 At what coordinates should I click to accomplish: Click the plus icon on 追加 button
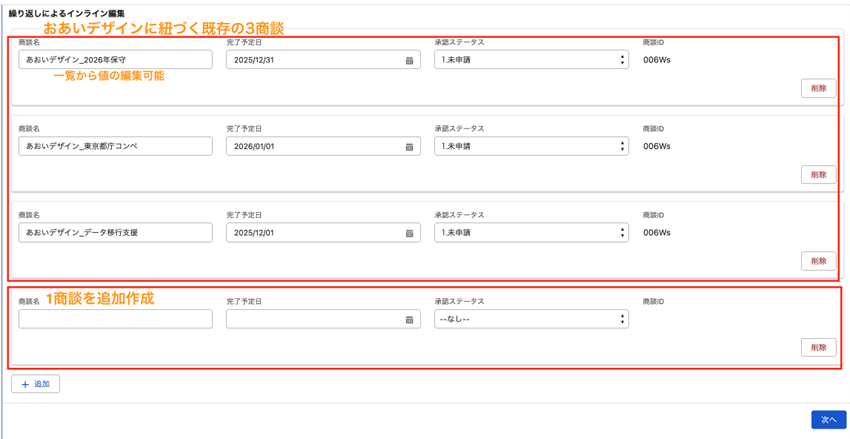25,384
